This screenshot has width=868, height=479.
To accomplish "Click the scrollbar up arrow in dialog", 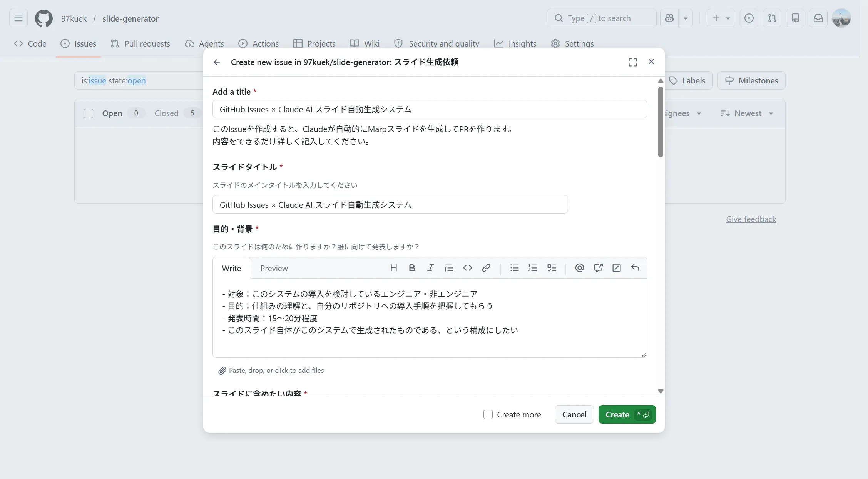I will click(661, 81).
